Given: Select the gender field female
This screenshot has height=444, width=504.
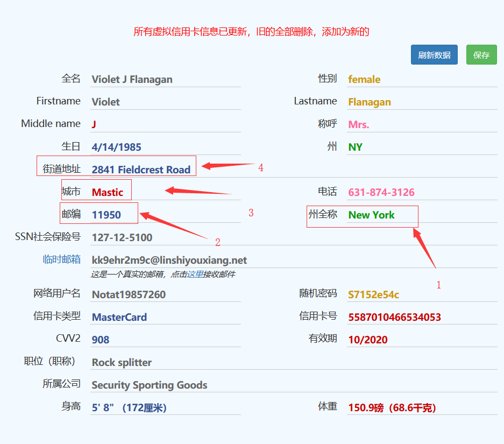Looking at the screenshot, I should click(x=422, y=79).
